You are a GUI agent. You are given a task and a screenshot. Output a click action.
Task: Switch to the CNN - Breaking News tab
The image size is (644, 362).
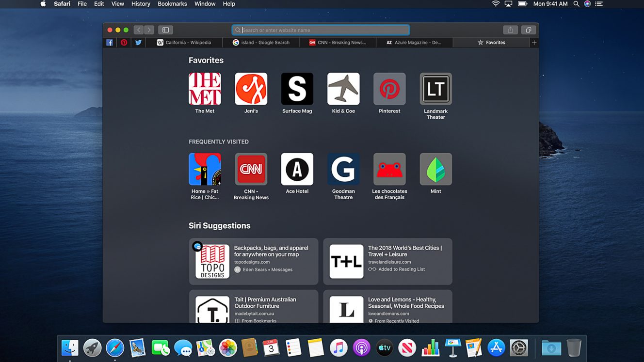338,43
